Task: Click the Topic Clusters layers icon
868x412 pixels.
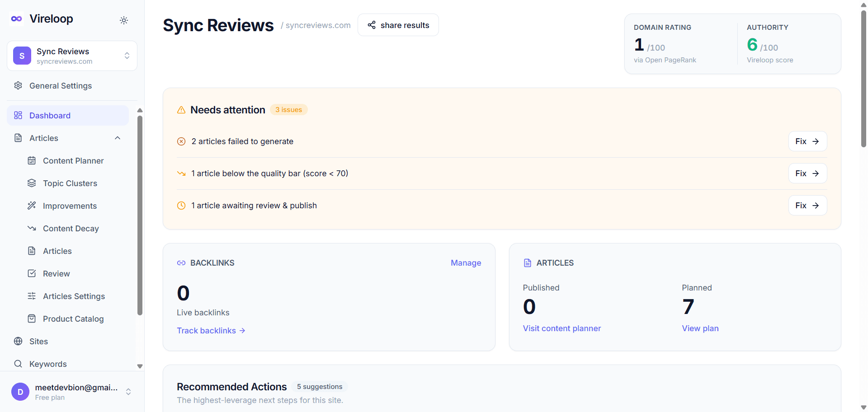Action: (32, 183)
